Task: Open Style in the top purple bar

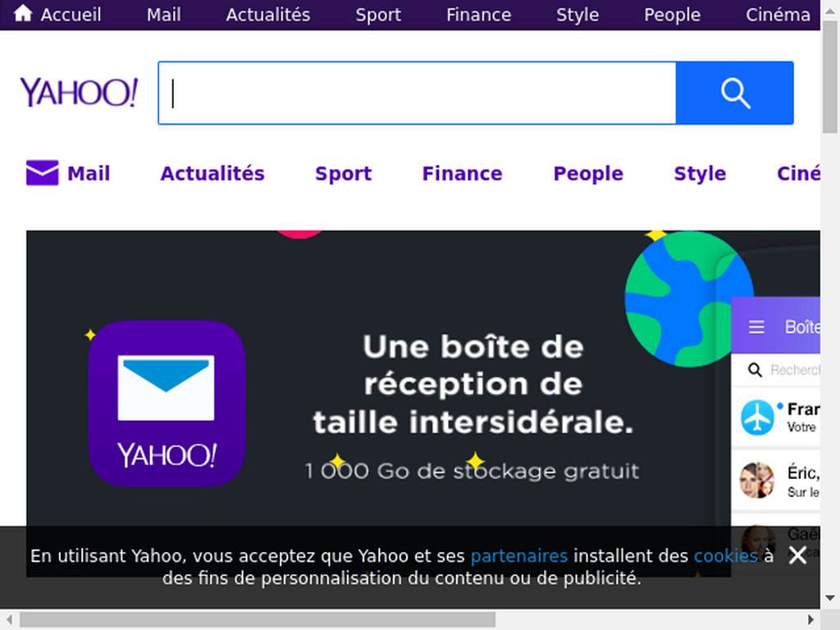Action: (577, 15)
